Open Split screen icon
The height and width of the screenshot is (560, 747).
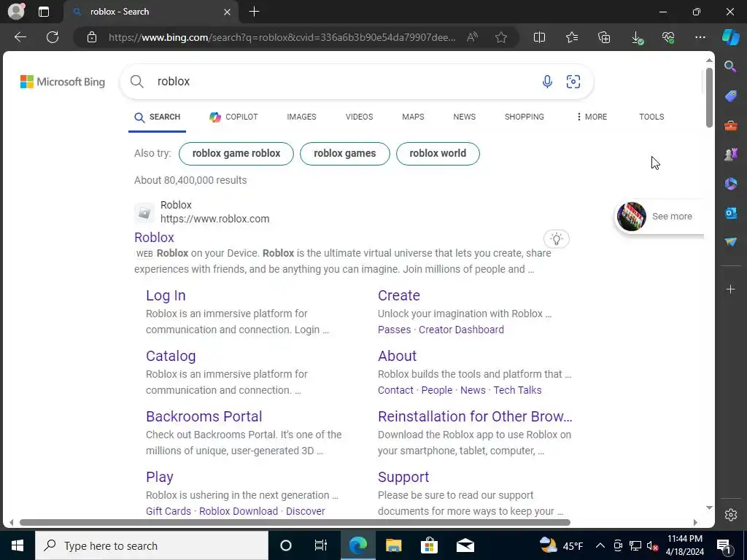coord(539,37)
